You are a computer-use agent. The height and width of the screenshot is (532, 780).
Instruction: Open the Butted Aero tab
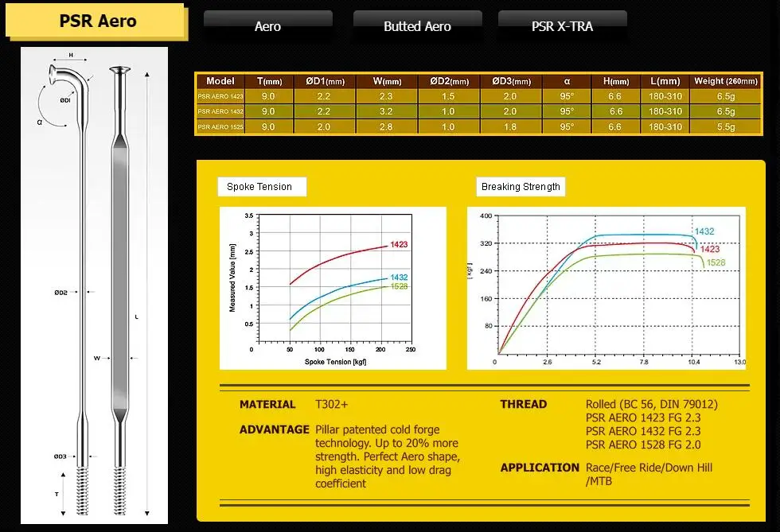point(417,26)
